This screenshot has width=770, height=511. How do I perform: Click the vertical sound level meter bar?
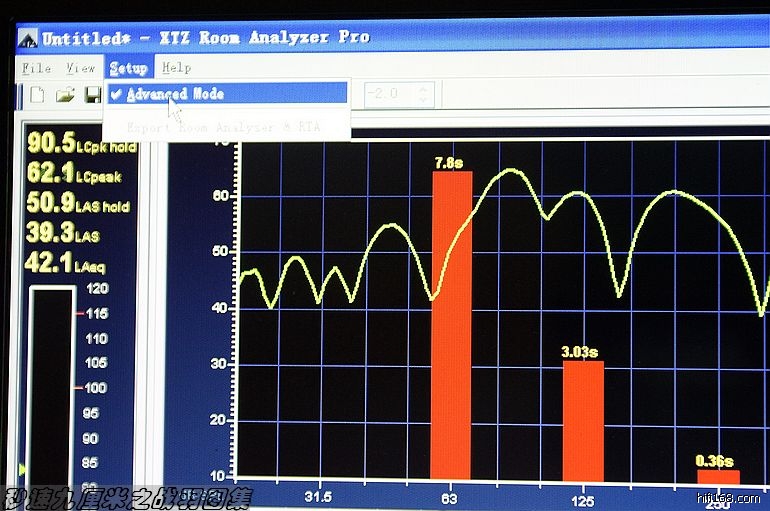pos(51,390)
